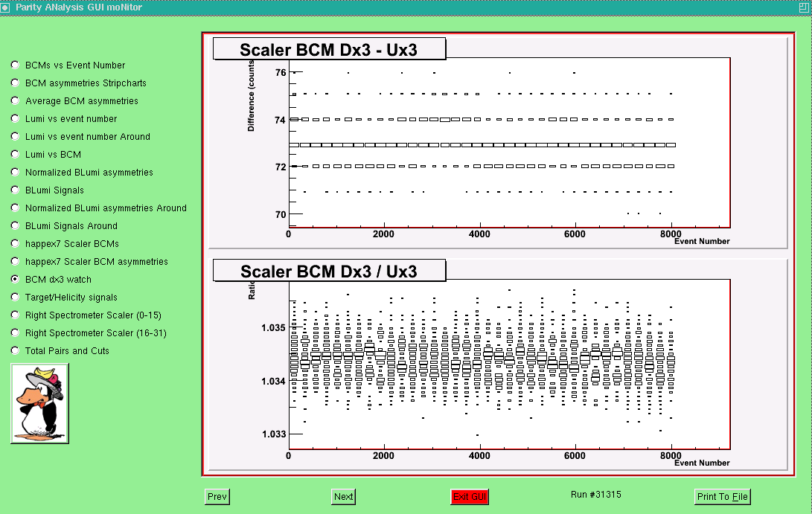
Task: Click the Difference (counts) y-axis label
Action: (251, 95)
